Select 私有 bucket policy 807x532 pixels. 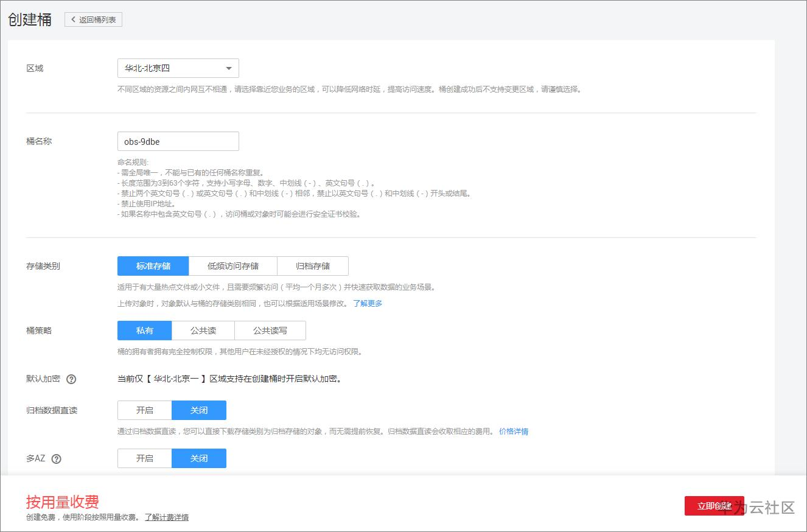pos(144,330)
